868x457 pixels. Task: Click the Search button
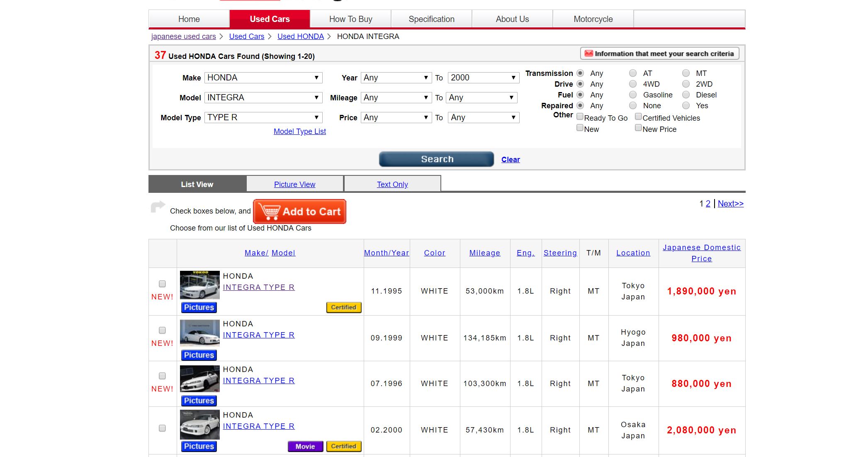pos(436,159)
